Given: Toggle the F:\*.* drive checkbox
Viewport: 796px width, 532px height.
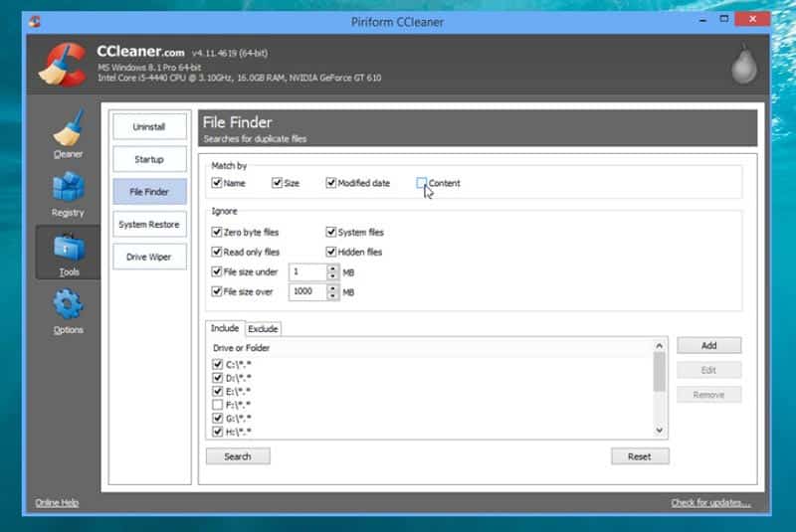Looking at the screenshot, I should click(217, 405).
